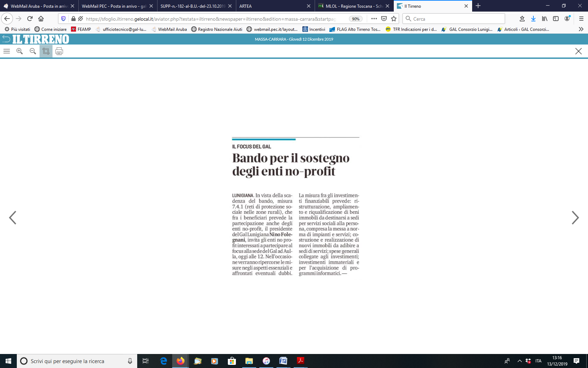Screen dimensions: 588x368
Task: Open a new browser tab
Action: (x=478, y=6)
